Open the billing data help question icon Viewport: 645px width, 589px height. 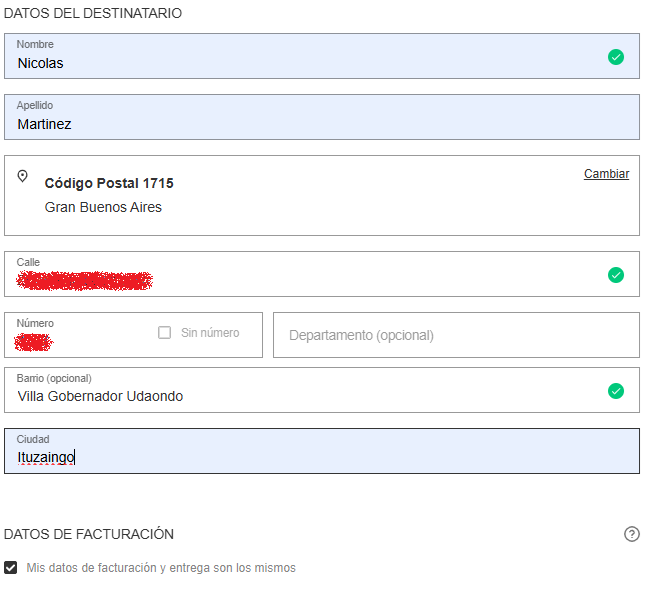click(x=631, y=534)
